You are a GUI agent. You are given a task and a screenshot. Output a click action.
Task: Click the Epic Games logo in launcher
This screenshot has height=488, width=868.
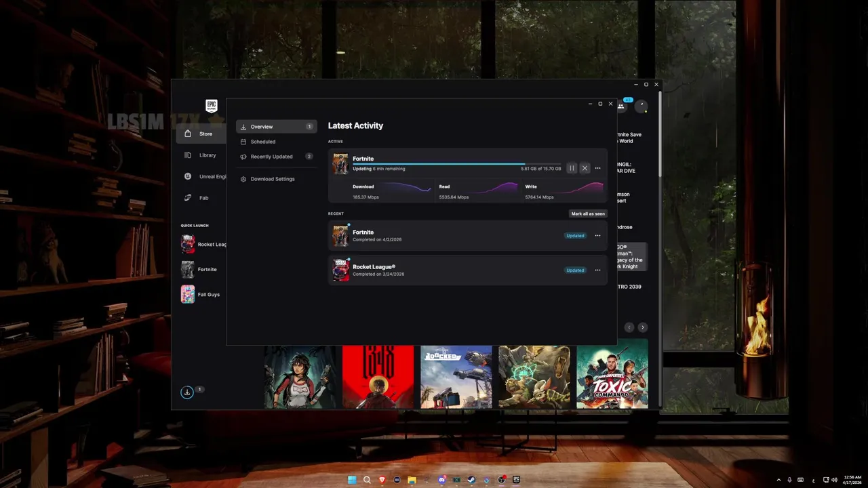tap(212, 106)
